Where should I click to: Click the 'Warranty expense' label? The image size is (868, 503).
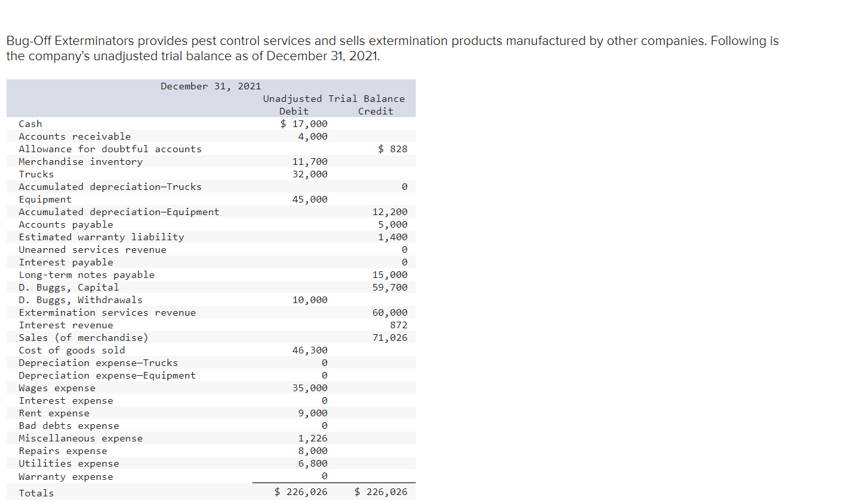(66, 477)
